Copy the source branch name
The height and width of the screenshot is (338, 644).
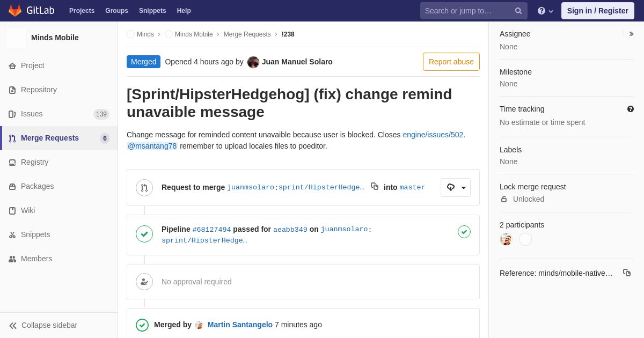(375, 187)
